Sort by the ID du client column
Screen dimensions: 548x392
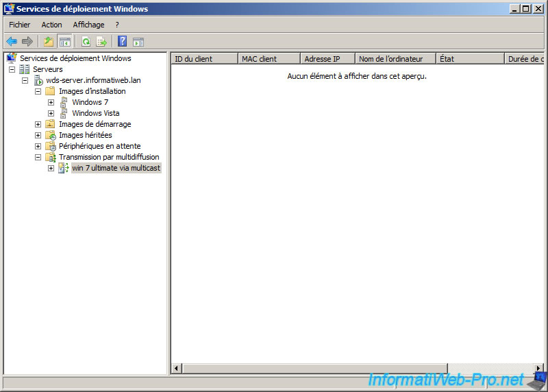[x=204, y=59]
